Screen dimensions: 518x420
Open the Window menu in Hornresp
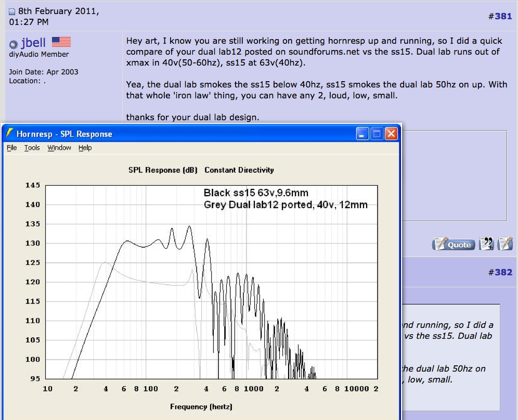pos(59,148)
